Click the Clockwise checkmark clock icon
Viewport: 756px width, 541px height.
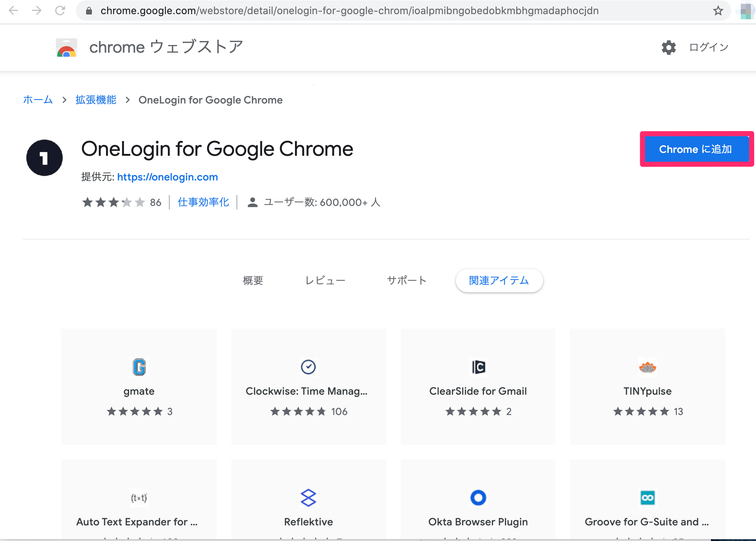[x=308, y=367]
